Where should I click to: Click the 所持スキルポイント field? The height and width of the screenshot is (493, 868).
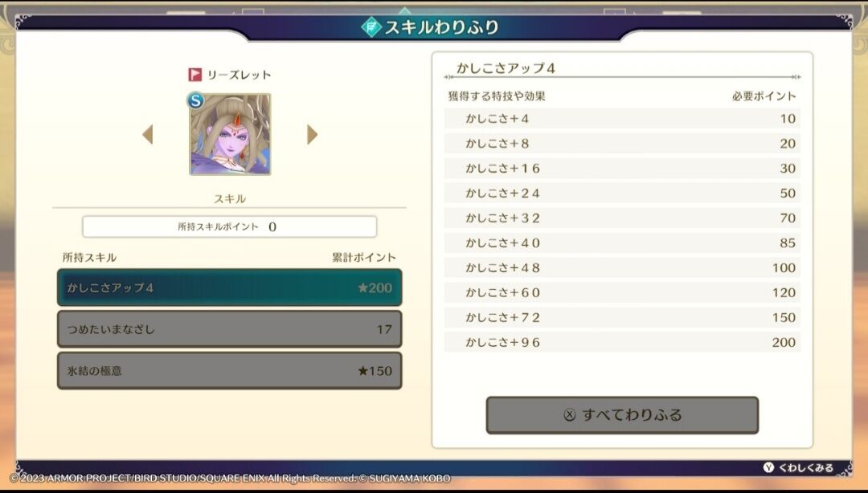click(x=230, y=227)
